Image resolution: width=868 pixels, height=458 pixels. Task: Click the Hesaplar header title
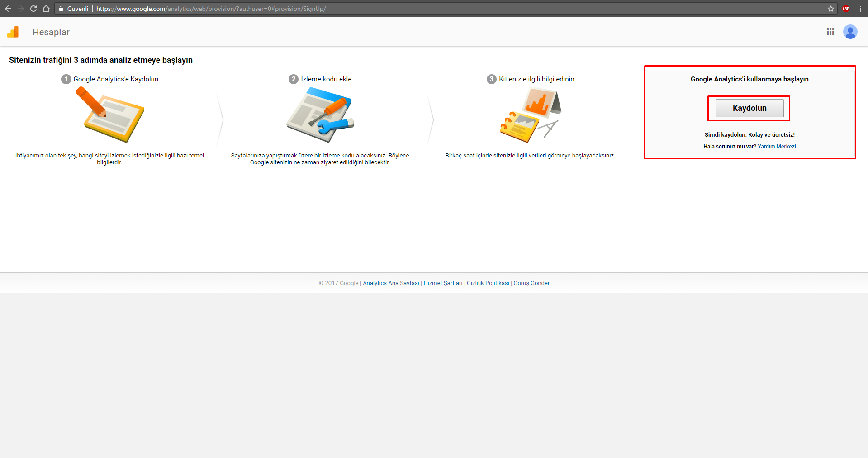[x=51, y=32]
